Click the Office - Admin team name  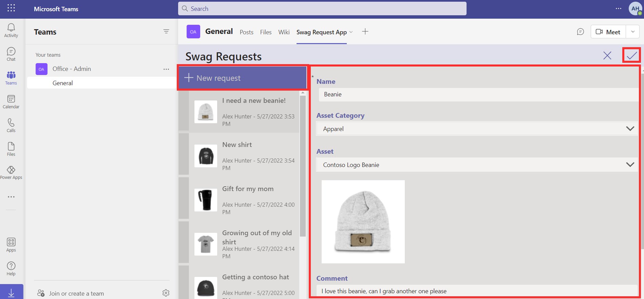[x=72, y=69]
